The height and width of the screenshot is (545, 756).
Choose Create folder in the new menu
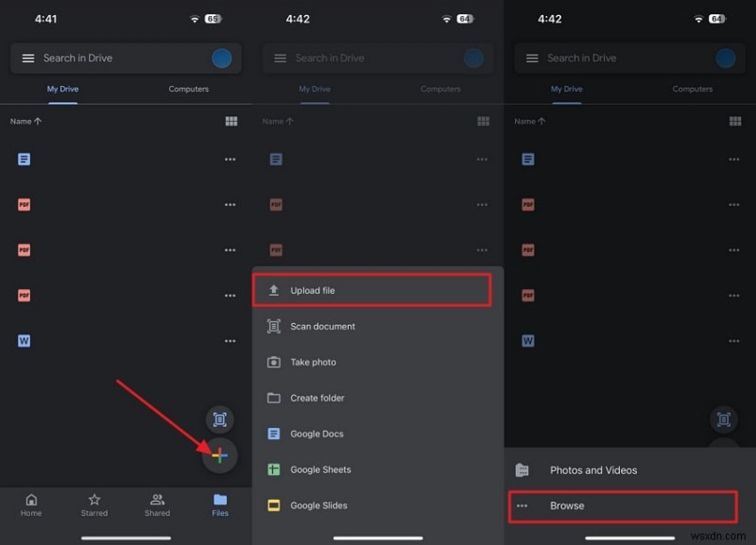coord(378,398)
